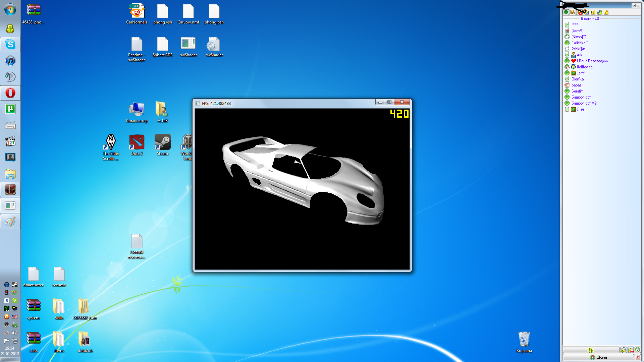Click the history 'H' icon in QIP toolbar
The height and width of the screenshot is (362, 644).
pyautogui.click(x=593, y=12)
